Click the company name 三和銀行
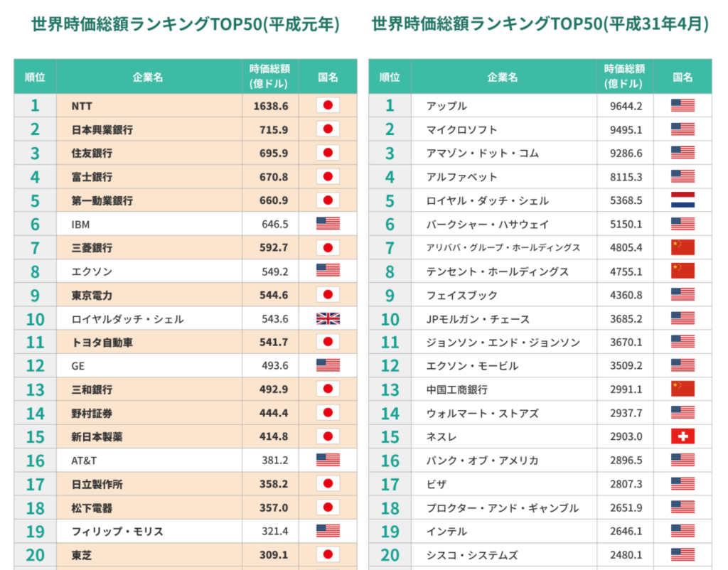This screenshot has height=570, width=728. pyautogui.click(x=92, y=389)
